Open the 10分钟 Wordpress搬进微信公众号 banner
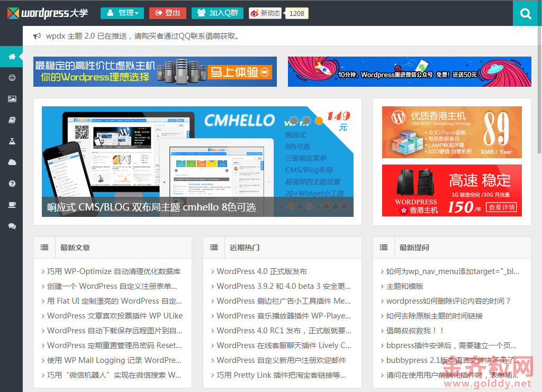 (410, 71)
